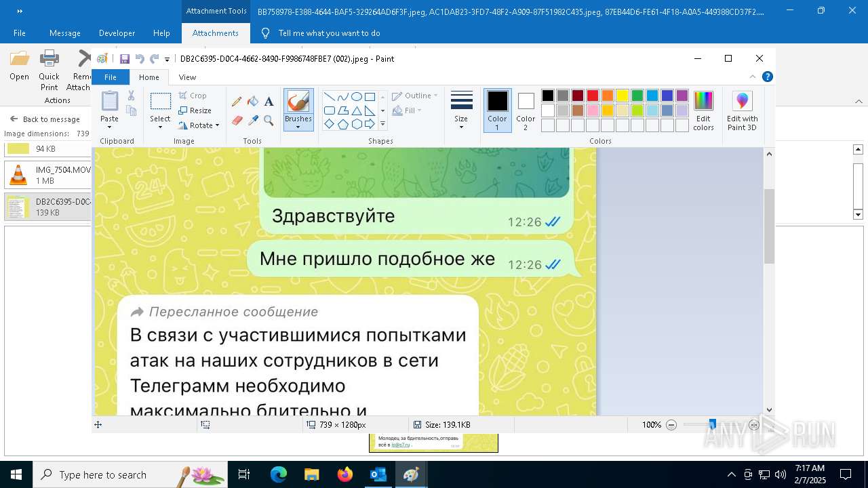868x488 pixels.
Task: Open the Outlook Help tab
Action: (x=161, y=33)
